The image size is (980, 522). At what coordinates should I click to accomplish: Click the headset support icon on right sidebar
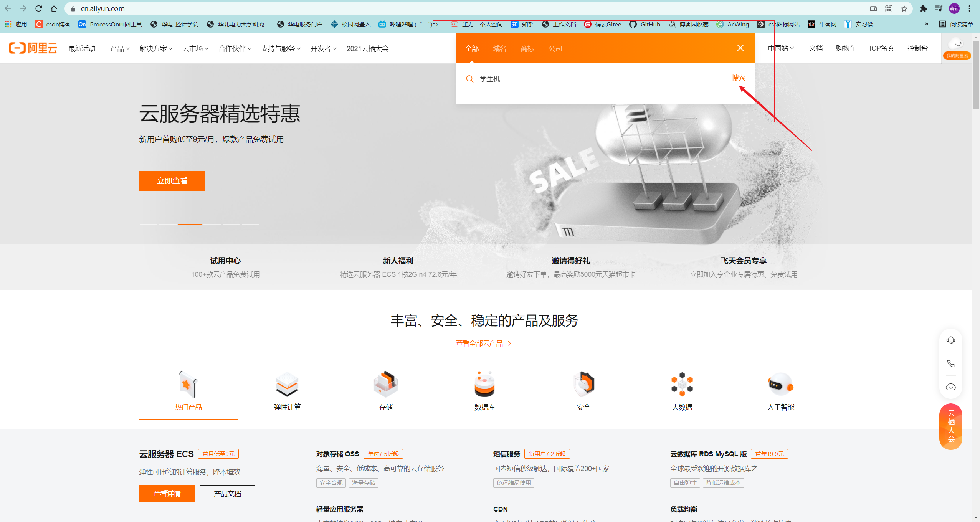click(950, 340)
